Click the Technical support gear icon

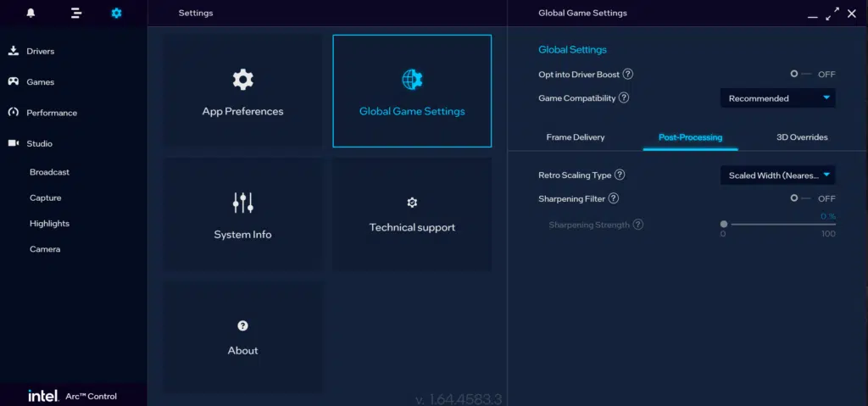(x=412, y=203)
